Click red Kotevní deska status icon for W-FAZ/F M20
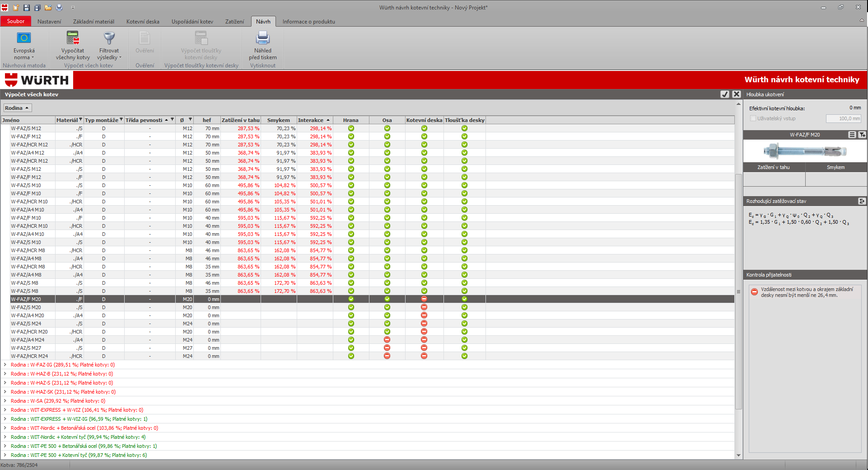 (x=424, y=299)
